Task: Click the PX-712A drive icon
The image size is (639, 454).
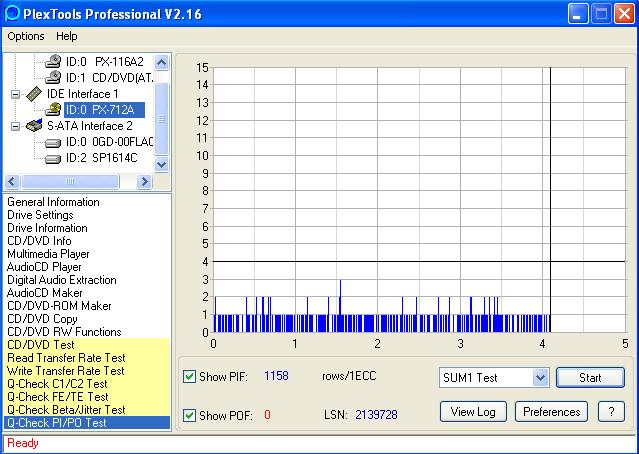Action: point(53,109)
